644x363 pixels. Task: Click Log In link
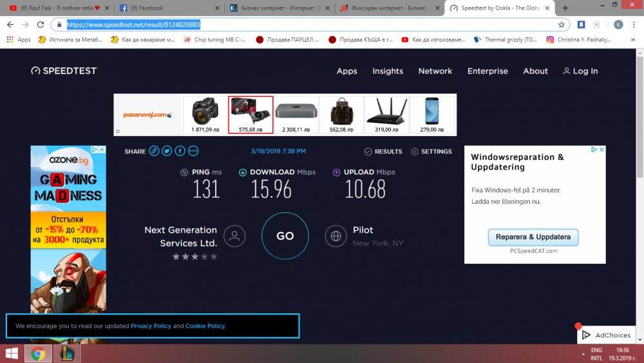(x=580, y=71)
